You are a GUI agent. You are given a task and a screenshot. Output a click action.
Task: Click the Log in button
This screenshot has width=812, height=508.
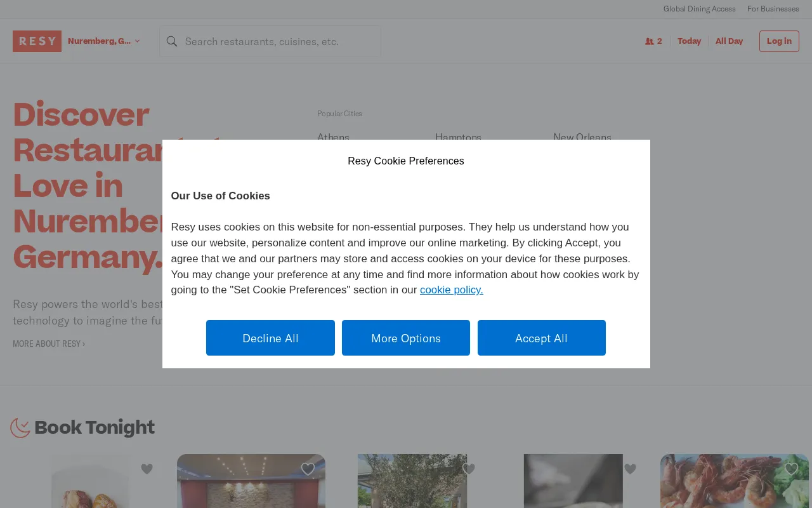[779, 41]
